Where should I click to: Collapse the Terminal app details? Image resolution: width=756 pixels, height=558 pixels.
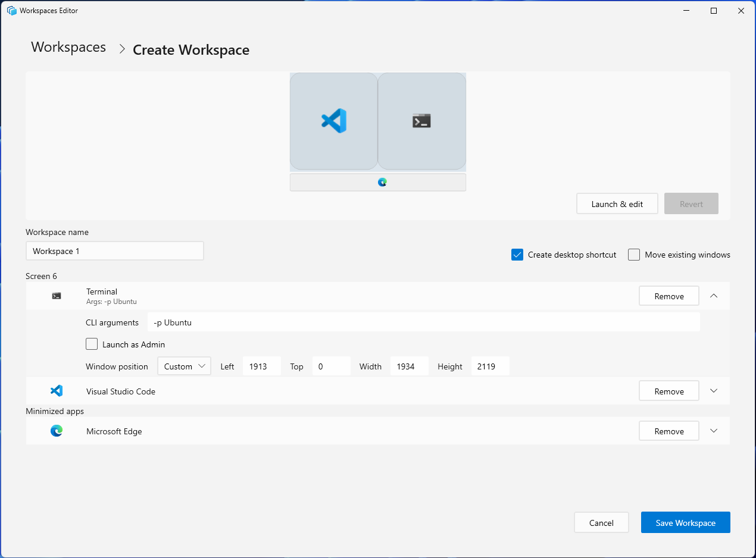tap(713, 296)
